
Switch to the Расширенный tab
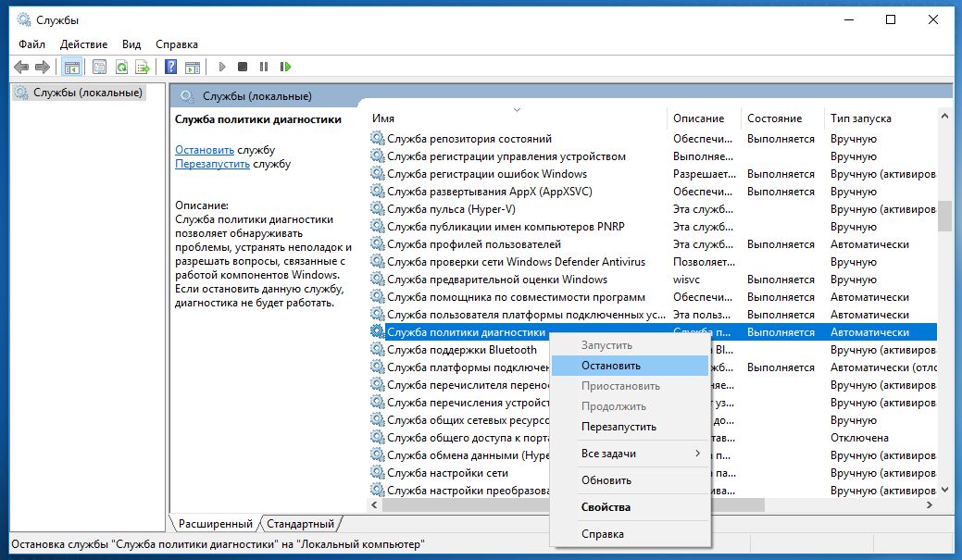(216, 524)
